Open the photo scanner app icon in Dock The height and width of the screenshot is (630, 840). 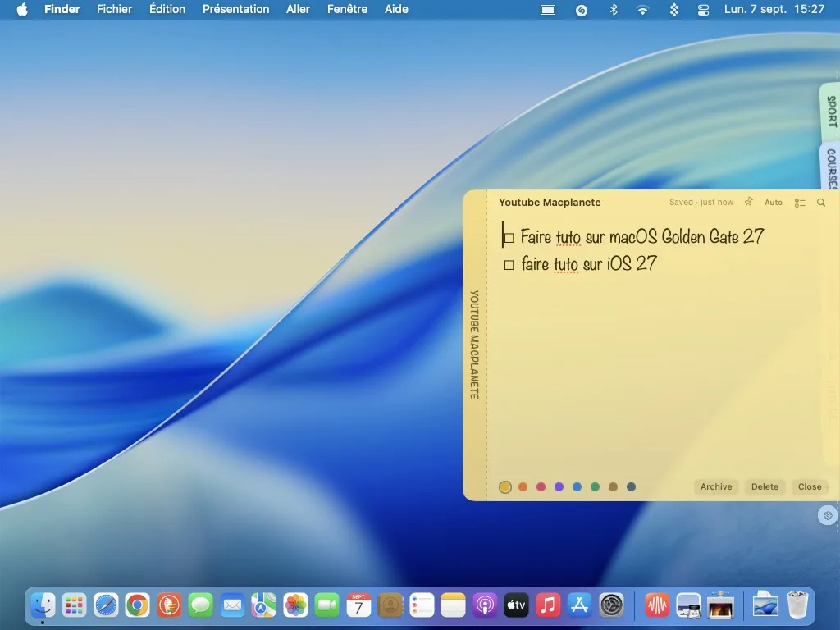[x=720, y=606]
